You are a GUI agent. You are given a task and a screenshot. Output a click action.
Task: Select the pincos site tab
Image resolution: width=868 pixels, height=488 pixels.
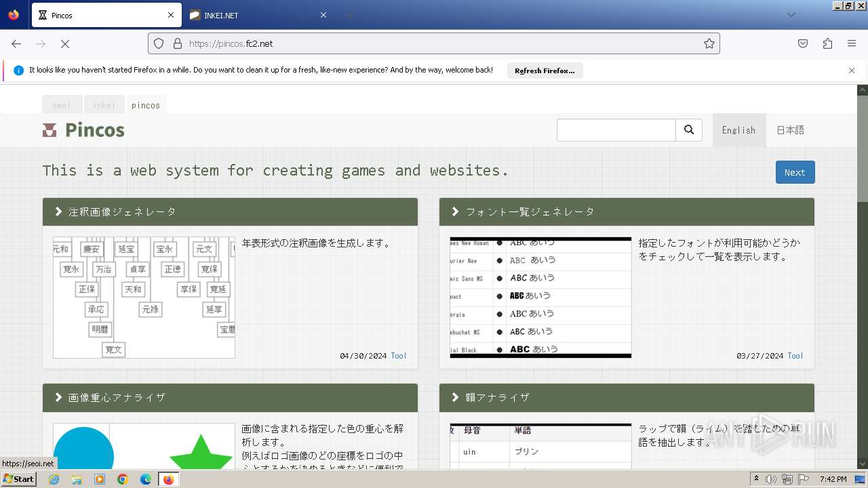pyautogui.click(x=146, y=105)
